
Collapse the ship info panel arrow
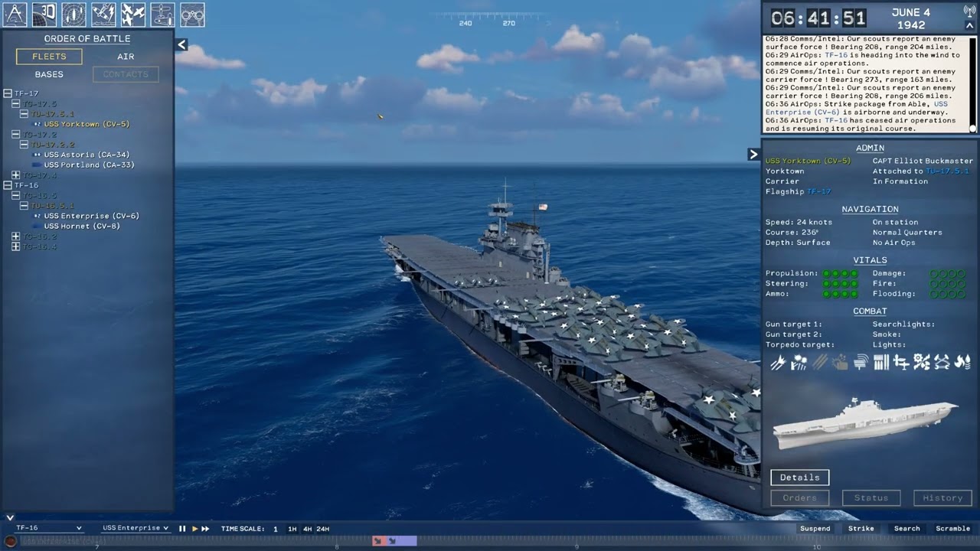tap(753, 155)
